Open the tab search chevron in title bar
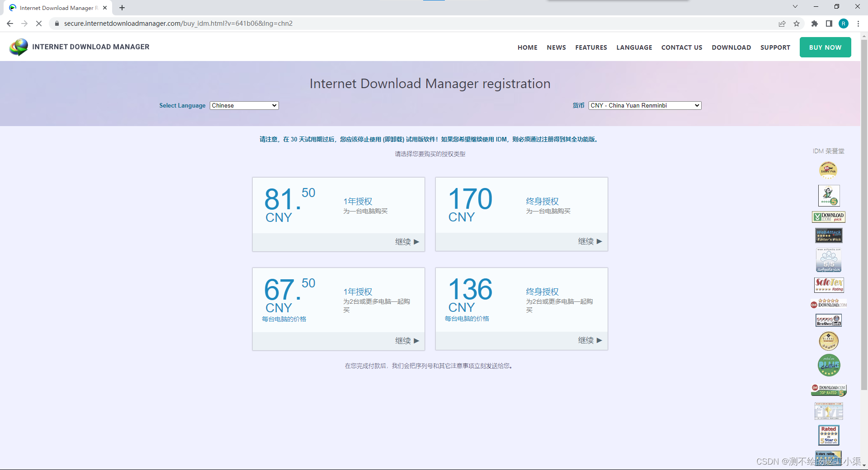868x470 pixels. click(x=795, y=6)
